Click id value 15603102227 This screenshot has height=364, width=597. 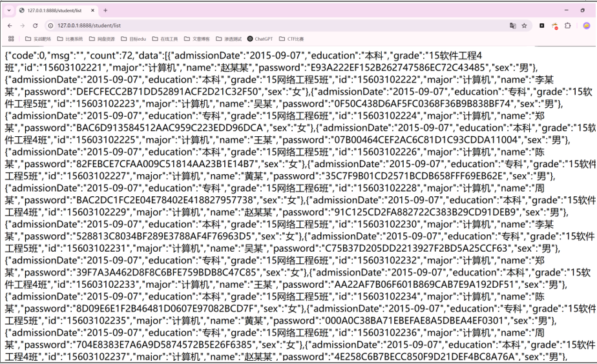[x=96, y=176]
